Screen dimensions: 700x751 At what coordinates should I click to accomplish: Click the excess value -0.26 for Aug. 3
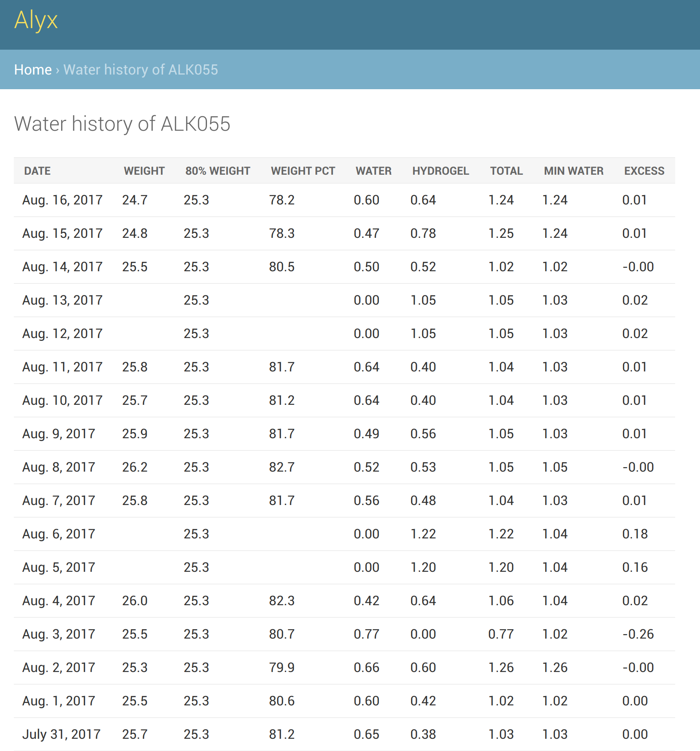[x=638, y=634]
